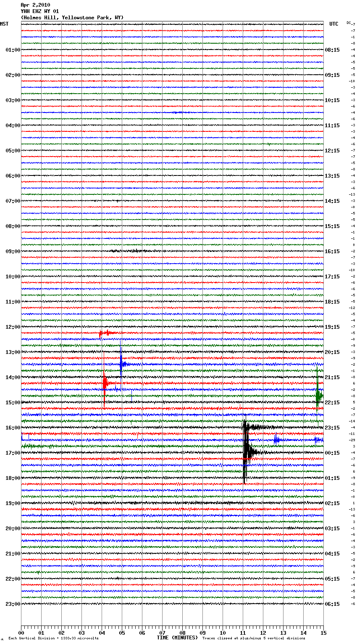357x644 pixels.
Task: Select the 21:00 MST time label
Action: point(13,554)
